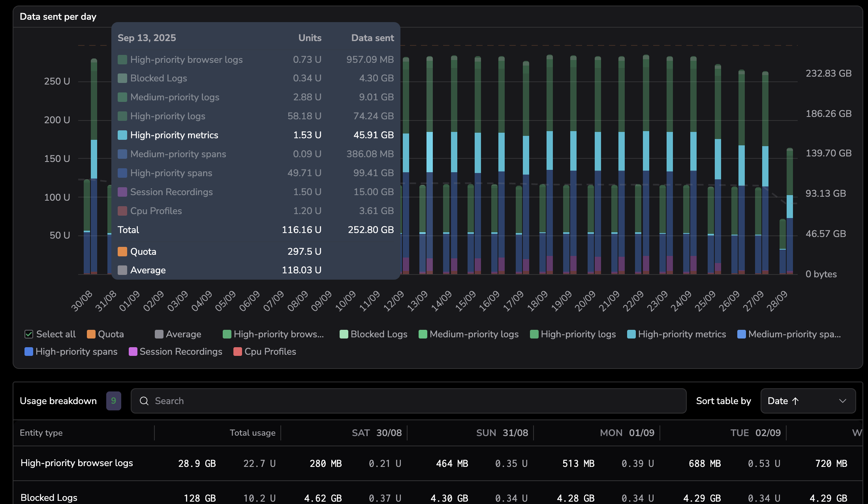Click the Entity type column header
Image resolution: width=868 pixels, height=504 pixels.
point(41,433)
